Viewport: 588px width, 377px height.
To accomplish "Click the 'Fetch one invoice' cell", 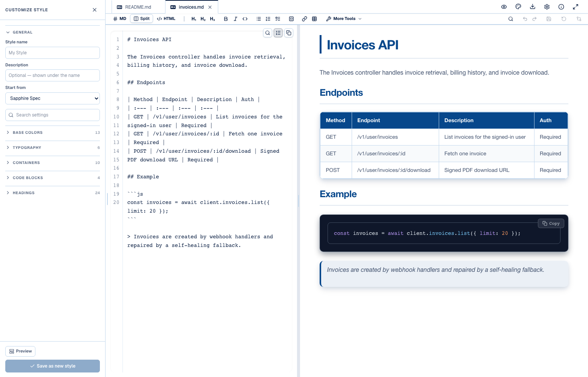I will [486, 154].
